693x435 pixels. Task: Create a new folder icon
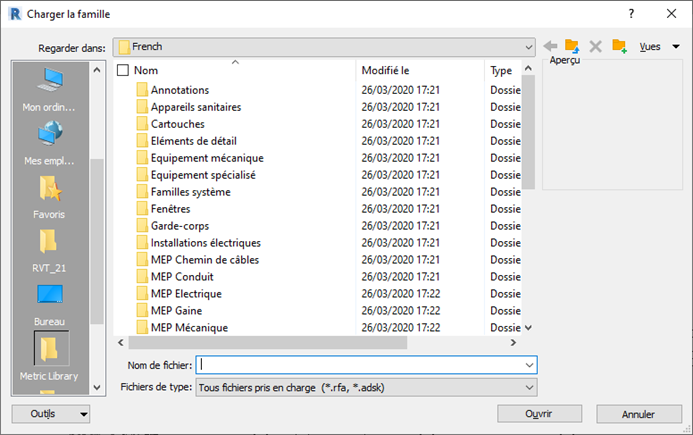point(619,46)
